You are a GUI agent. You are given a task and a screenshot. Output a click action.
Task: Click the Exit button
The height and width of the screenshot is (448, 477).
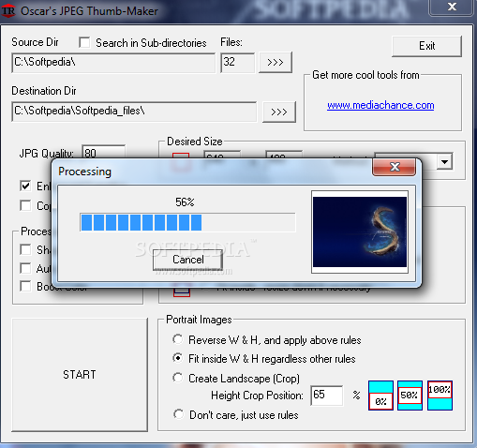(426, 46)
